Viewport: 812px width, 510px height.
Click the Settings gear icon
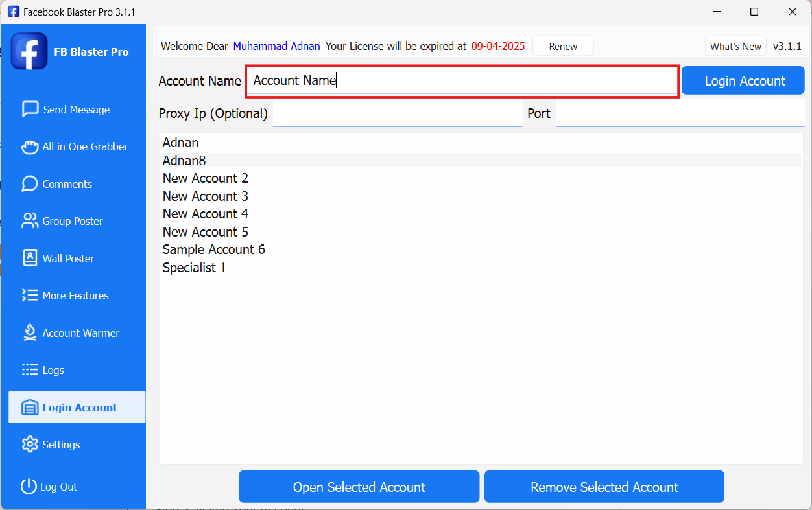coord(30,445)
